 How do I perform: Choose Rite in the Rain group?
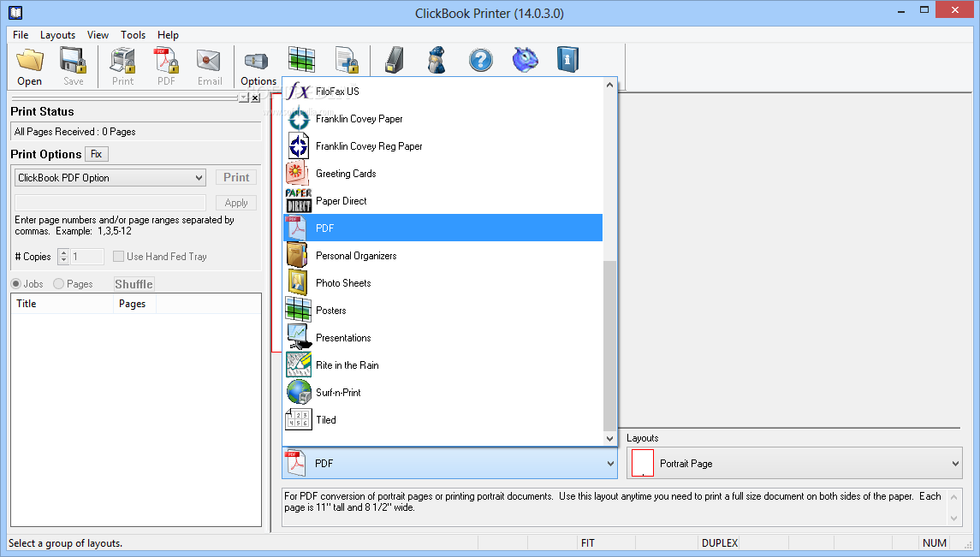pos(442,365)
